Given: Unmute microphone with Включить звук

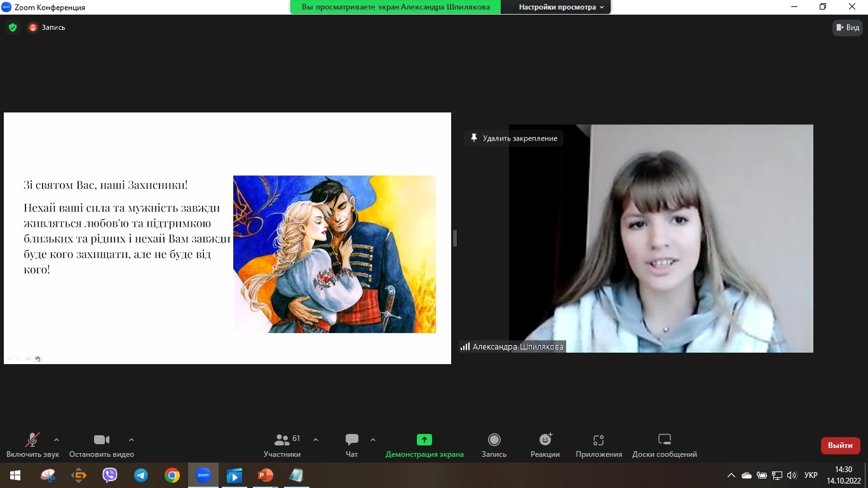Looking at the screenshot, I should (32, 445).
